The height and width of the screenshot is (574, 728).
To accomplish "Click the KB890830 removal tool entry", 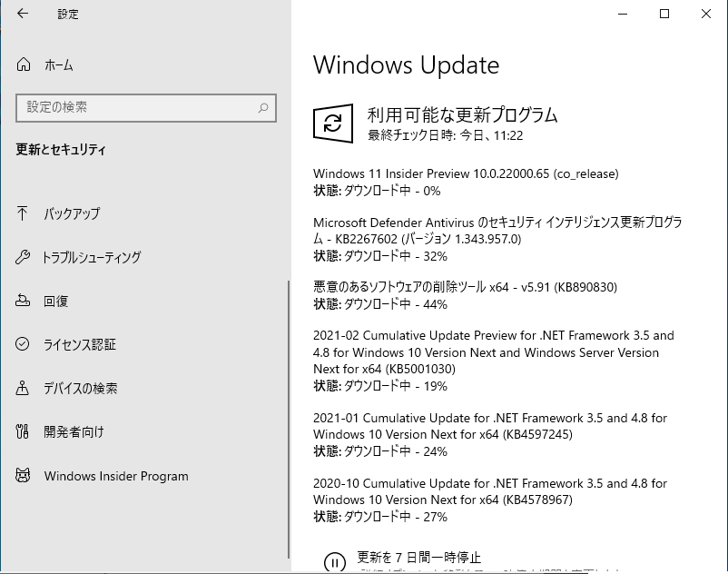I will pyautogui.click(x=466, y=287).
